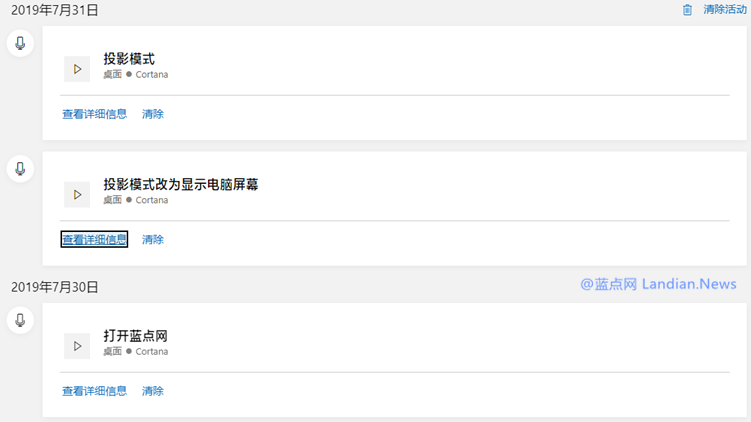Clear the 投影模式改为显示电脑屏幕 entry
This screenshot has width=751, height=422.
[153, 240]
